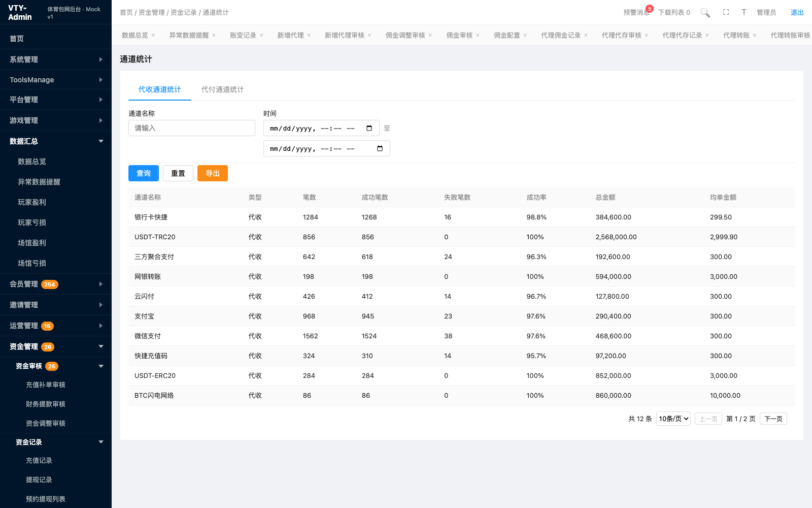
Task: Close the 佣金审核 tab
Action: 478,36
